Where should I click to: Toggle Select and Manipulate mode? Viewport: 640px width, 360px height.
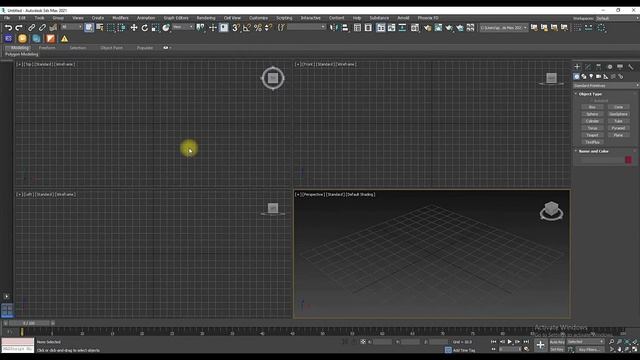pos(213,28)
